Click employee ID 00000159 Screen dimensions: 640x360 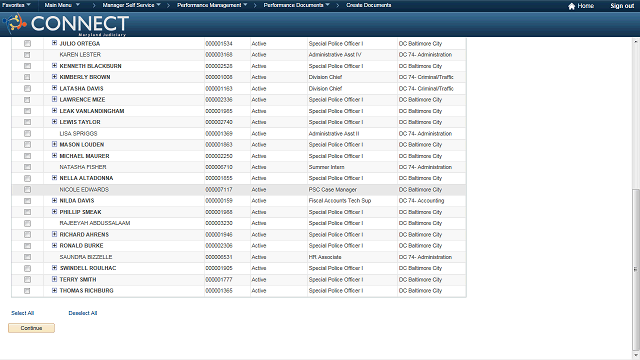(219, 201)
